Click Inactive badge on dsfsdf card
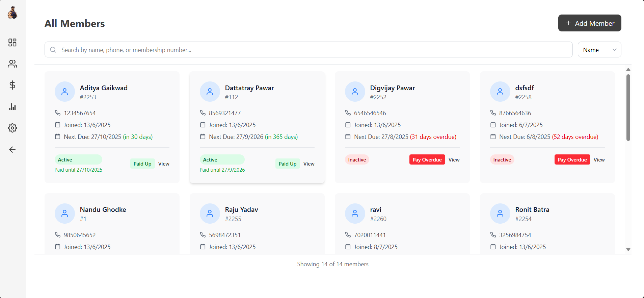Viewport: 644px width, 298px height. tap(502, 160)
